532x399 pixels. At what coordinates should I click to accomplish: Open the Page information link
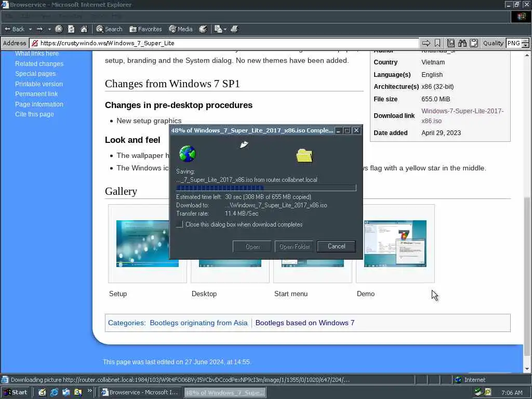(39, 104)
